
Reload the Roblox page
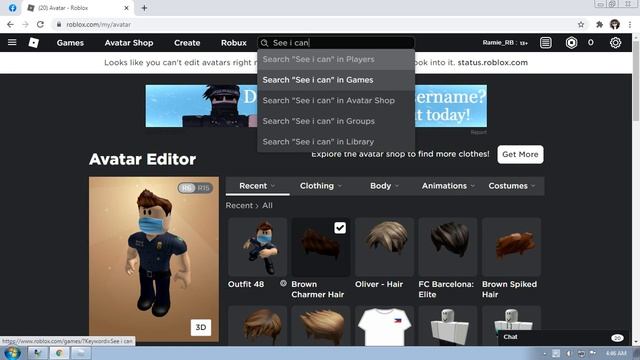40,24
